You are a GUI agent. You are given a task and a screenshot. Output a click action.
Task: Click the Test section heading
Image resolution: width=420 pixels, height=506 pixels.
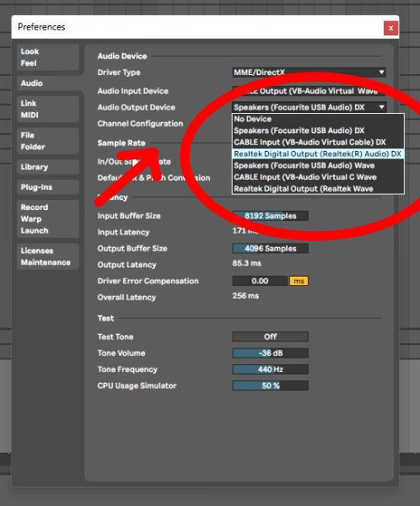point(105,318)
